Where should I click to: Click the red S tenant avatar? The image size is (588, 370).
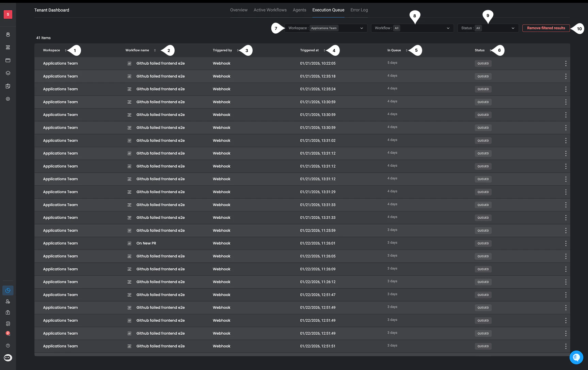click(8, 14)
